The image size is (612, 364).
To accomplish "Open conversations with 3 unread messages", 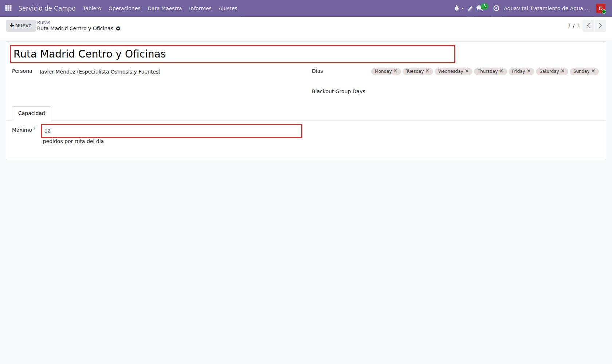I will 482,8.
